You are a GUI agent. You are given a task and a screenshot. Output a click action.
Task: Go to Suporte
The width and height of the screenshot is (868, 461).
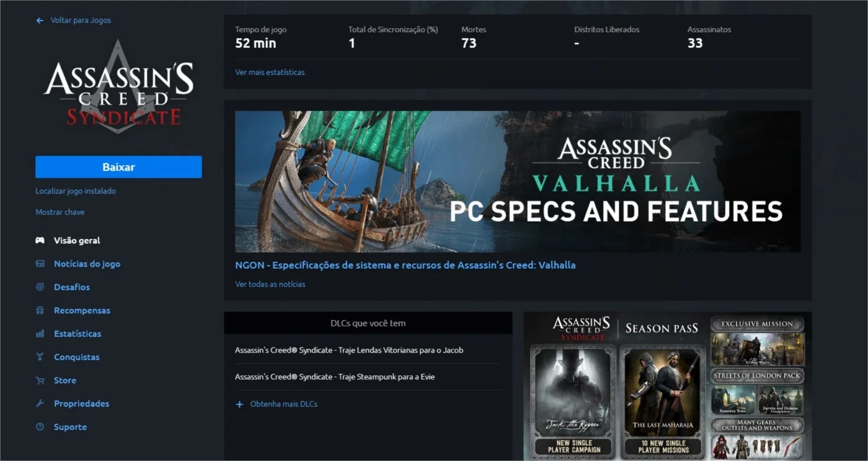tap(70, 427)
